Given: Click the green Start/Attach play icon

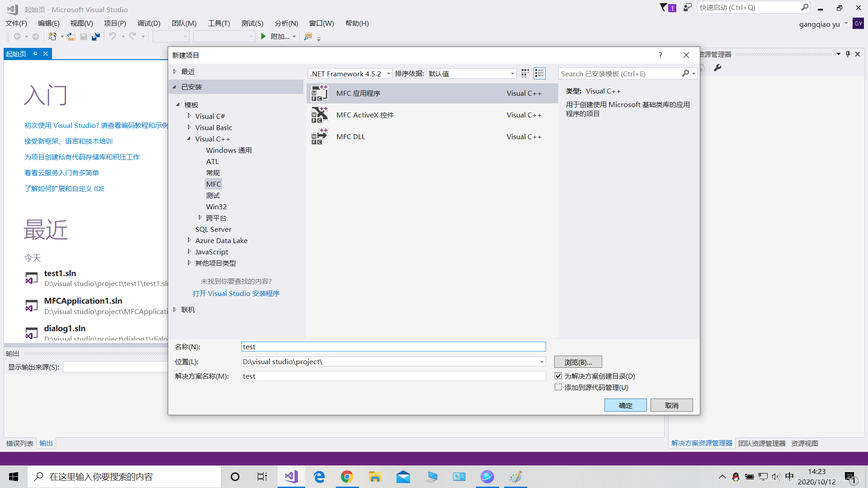Looking at the screenshot, I should pos(263,36).
